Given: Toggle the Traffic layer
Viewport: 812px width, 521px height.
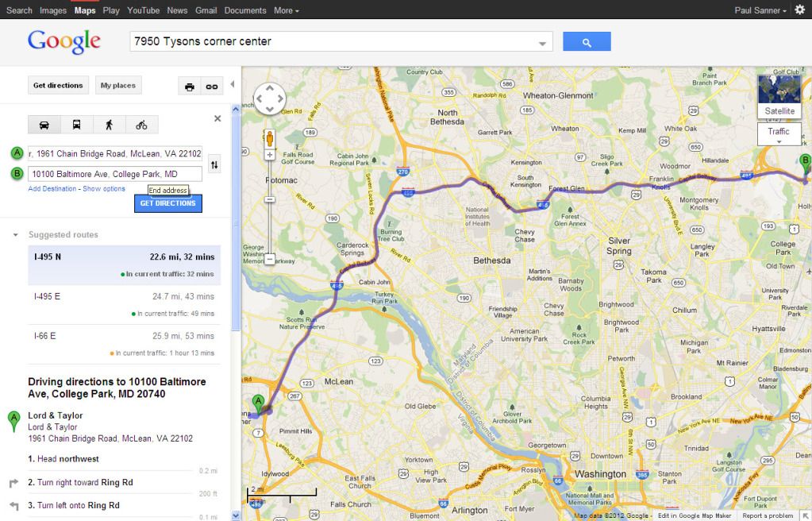Looking at the screenshot, I should (x=779, y=133).
